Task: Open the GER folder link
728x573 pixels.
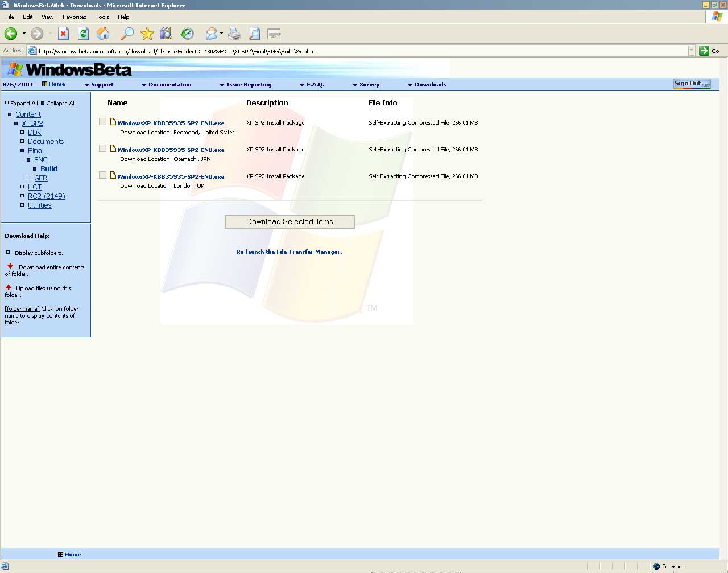Action: click(x=41, y=178)
